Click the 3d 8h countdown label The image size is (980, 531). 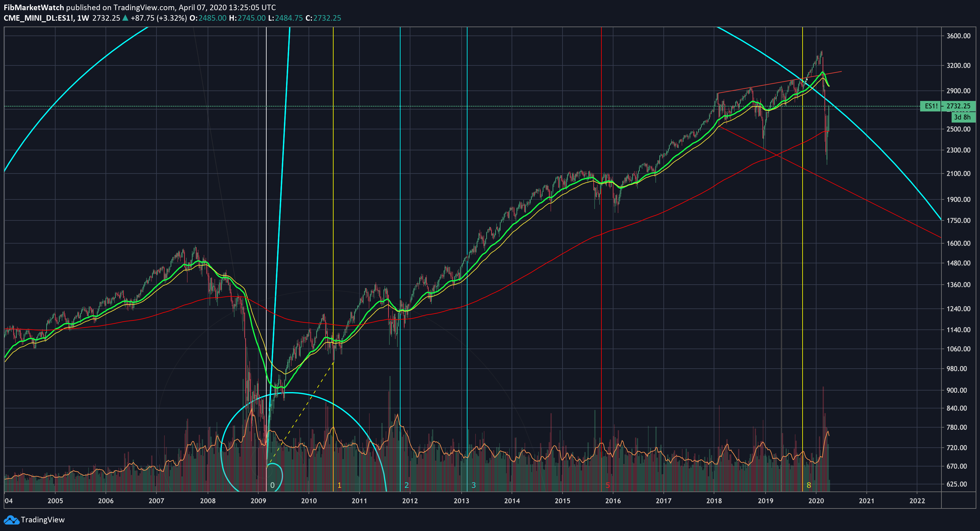tap(962, 117)
